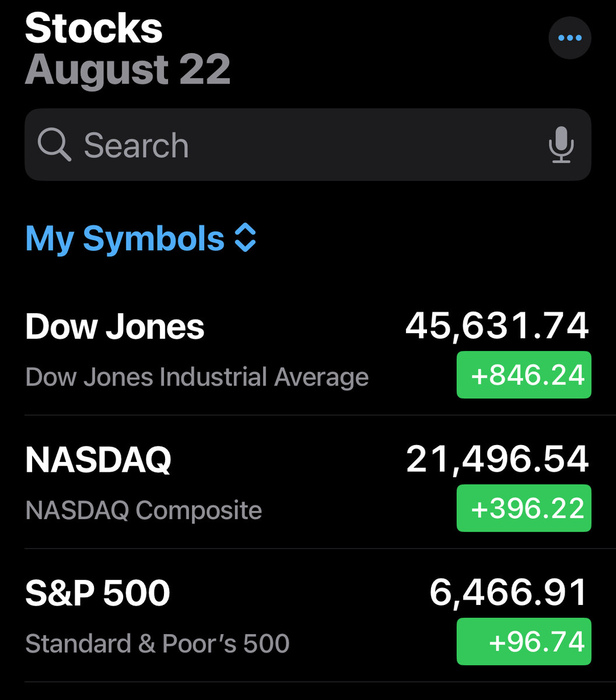Expand the up-down chevron beside My Symbols
The height and width of the screenshot is (700, 616).
tap(245, 239)
